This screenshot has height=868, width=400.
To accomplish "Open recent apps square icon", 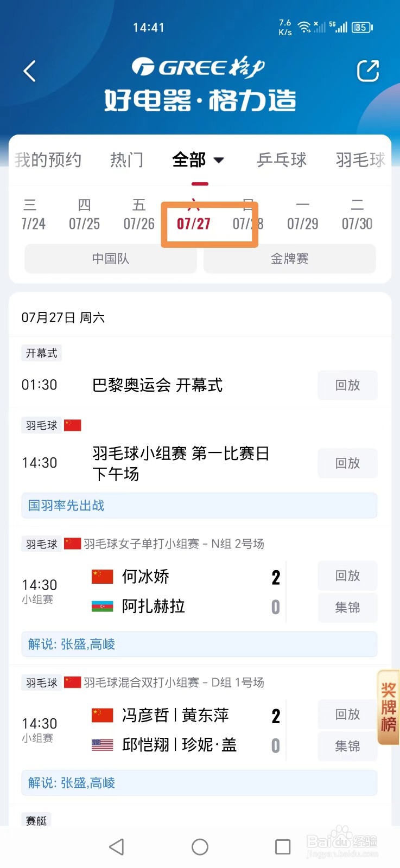I will tap(283, 847).
